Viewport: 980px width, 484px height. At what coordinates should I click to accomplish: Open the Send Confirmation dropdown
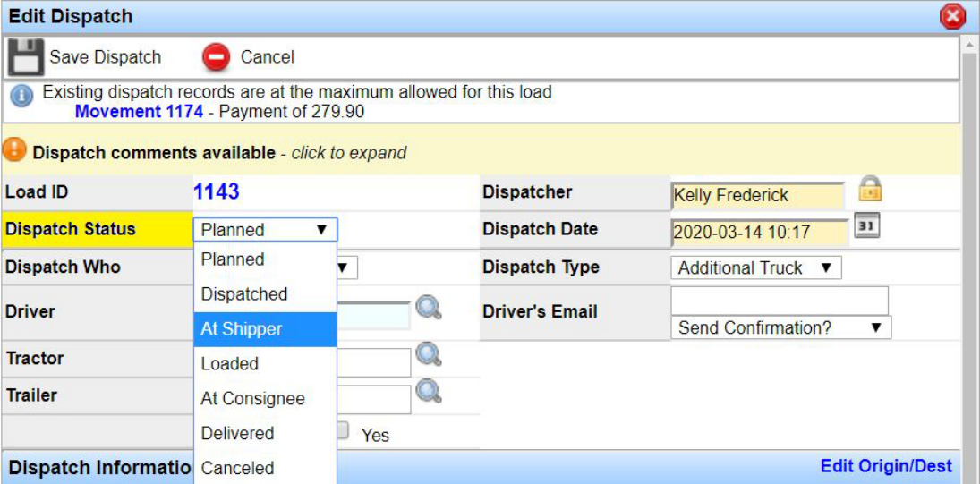pos(781,327)
